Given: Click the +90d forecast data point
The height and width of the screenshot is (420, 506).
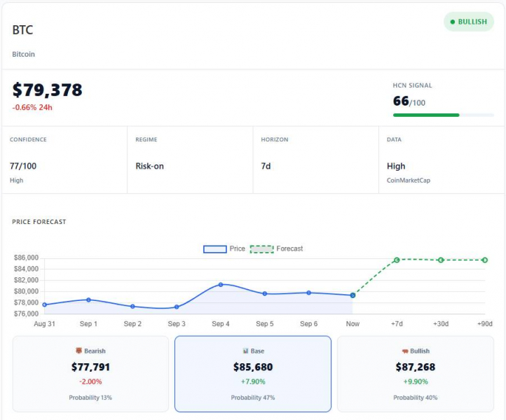Looking at the screenshot, I should click(485, 260).
